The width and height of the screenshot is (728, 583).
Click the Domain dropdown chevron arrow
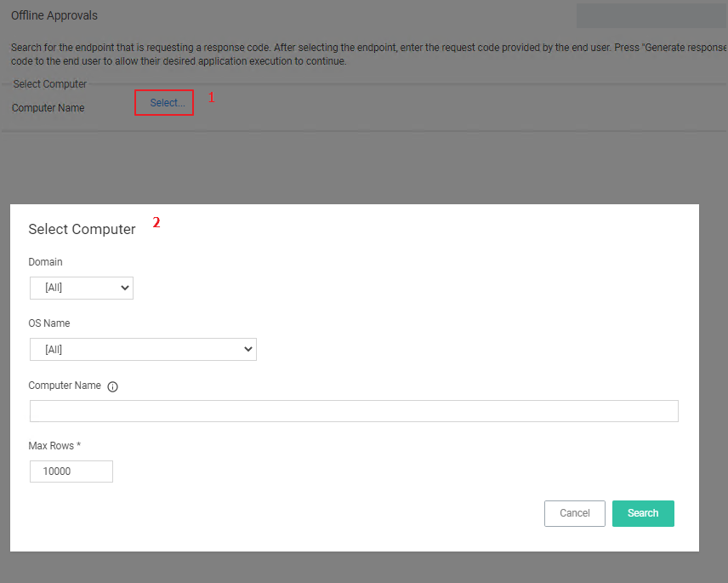[x=125, y=289]
